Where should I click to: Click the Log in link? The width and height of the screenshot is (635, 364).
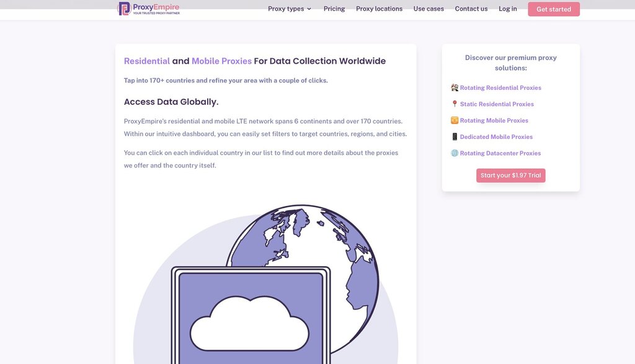(x=507, y=9)
